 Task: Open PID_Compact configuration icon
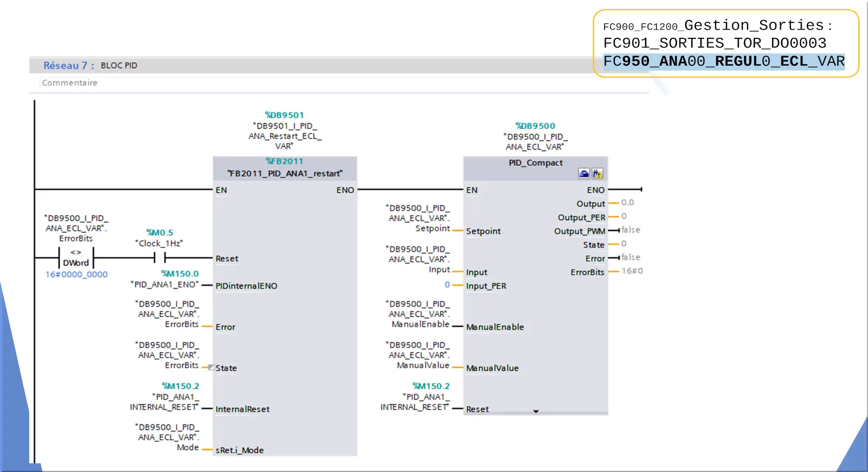pos(584,174)
